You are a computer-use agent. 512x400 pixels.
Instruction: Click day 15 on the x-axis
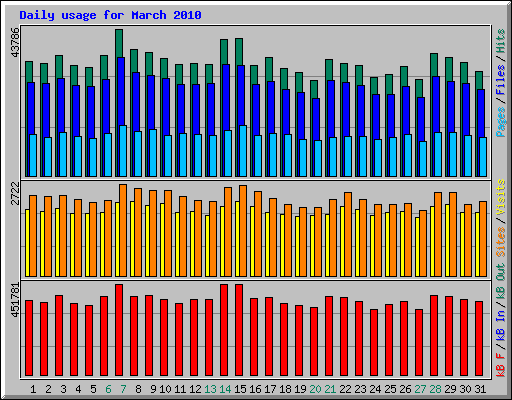[x=240, y=389]
